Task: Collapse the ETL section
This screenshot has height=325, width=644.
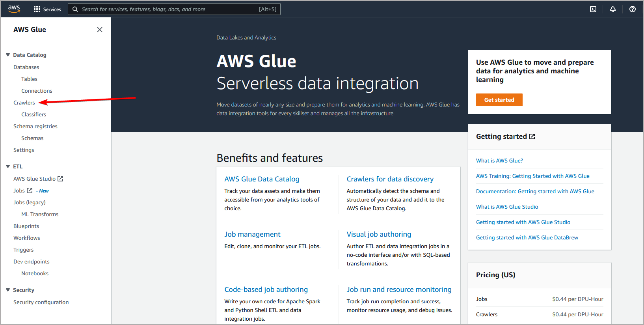Action: [8, 166]
